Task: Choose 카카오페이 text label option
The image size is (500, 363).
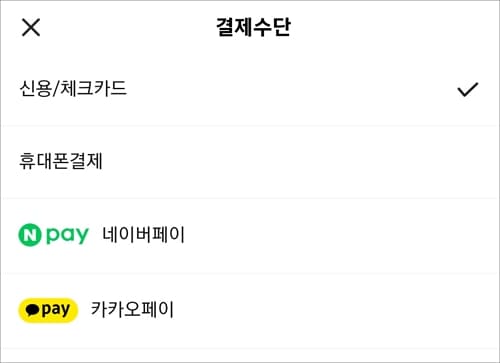Action: tap(132, 309)
